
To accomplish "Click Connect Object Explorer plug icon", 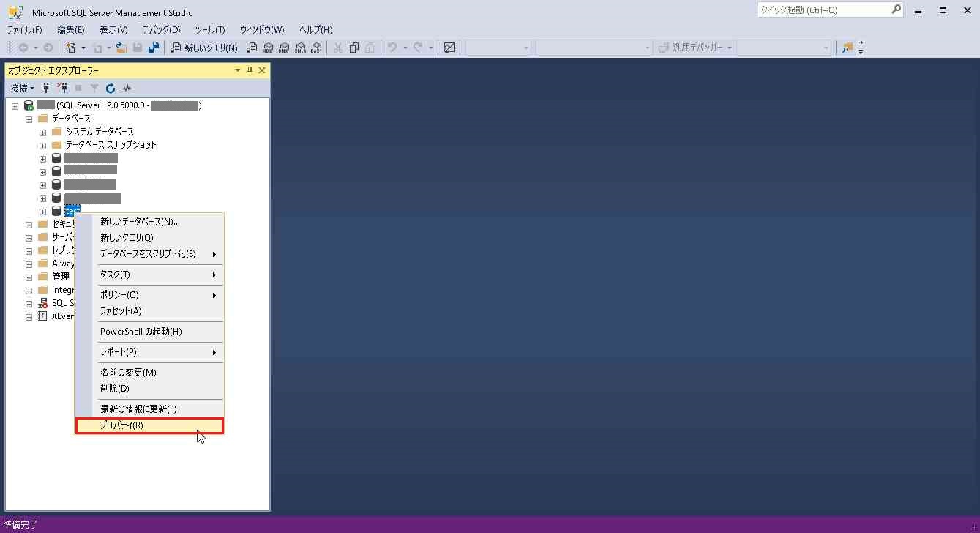I will [46, 88].
